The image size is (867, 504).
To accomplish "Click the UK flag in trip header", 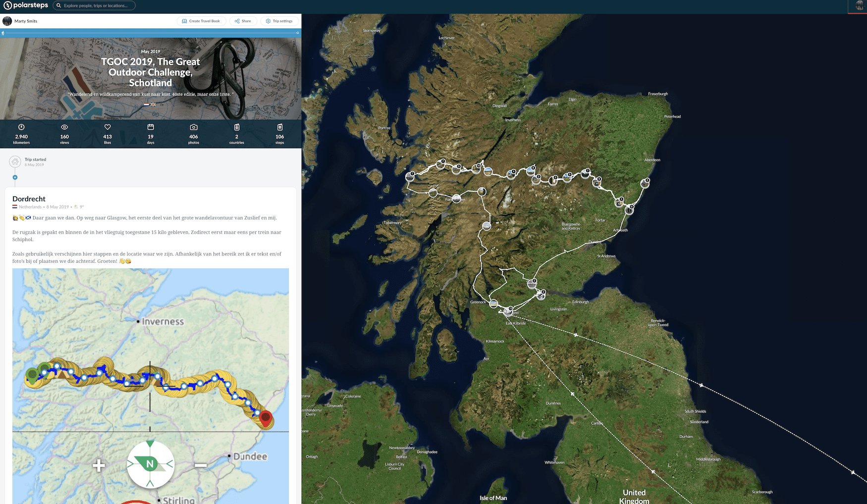I will (153, 104).
